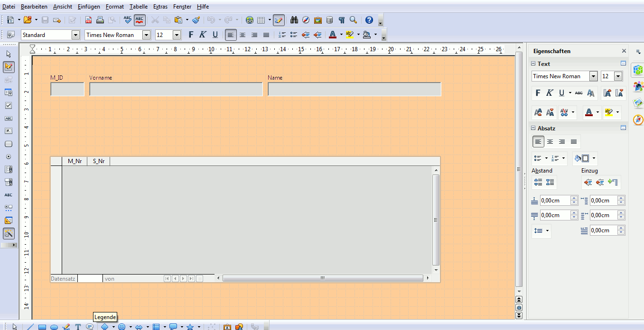644x330 pixels.
Task: Open the font size dropdown in toolbar
Action: 177,35
